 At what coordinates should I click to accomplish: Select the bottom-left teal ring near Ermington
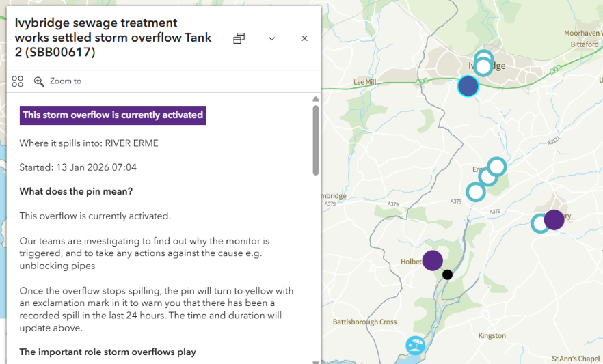click(476, 192)
